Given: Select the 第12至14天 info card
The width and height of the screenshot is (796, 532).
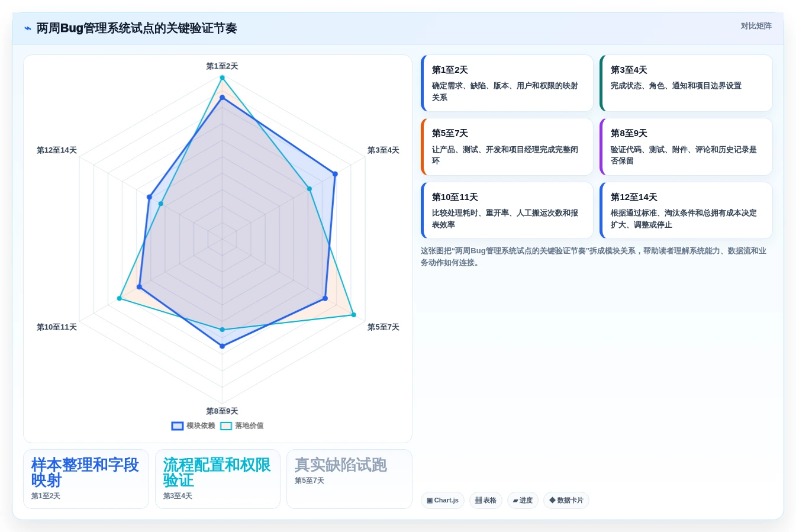Looking at the screenshot, I should (686, 210).
